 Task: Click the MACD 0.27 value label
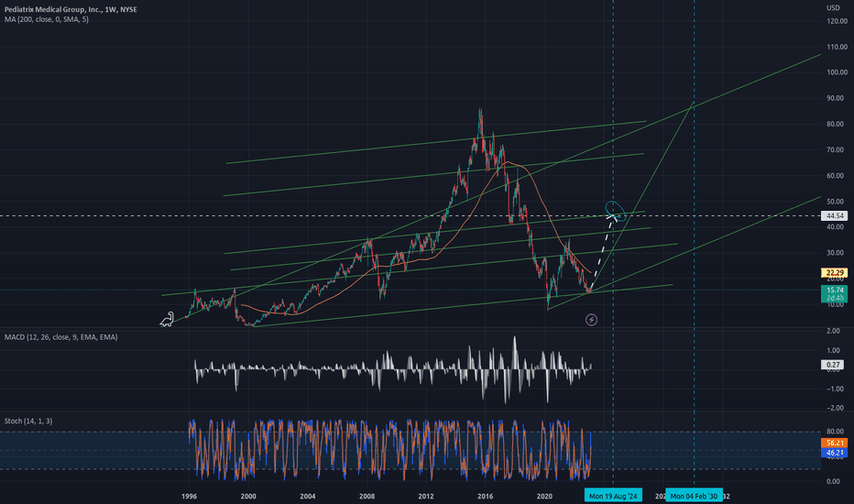click(x=833, y=365)
